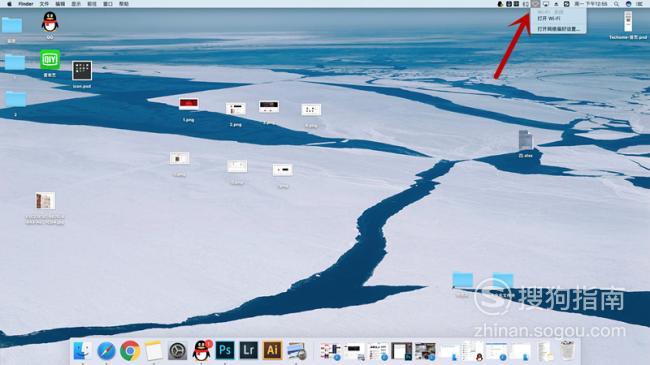This screenshot has width=650, height=365.
Task: Select the 1.png thumbnail on the desktop
Action: (189, 104)
